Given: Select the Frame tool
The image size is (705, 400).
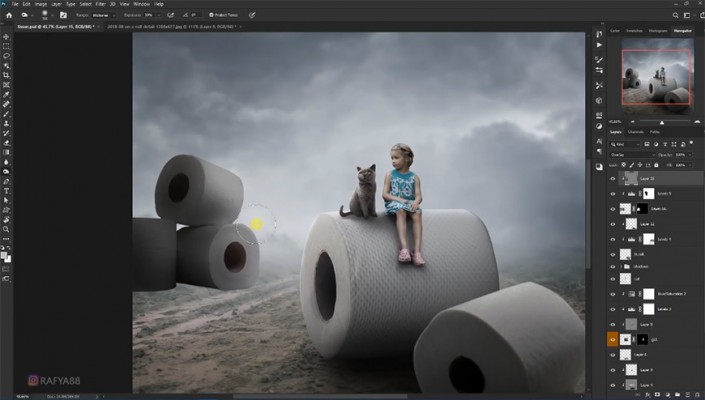Looking at the screenshot, I should (6, 85).
